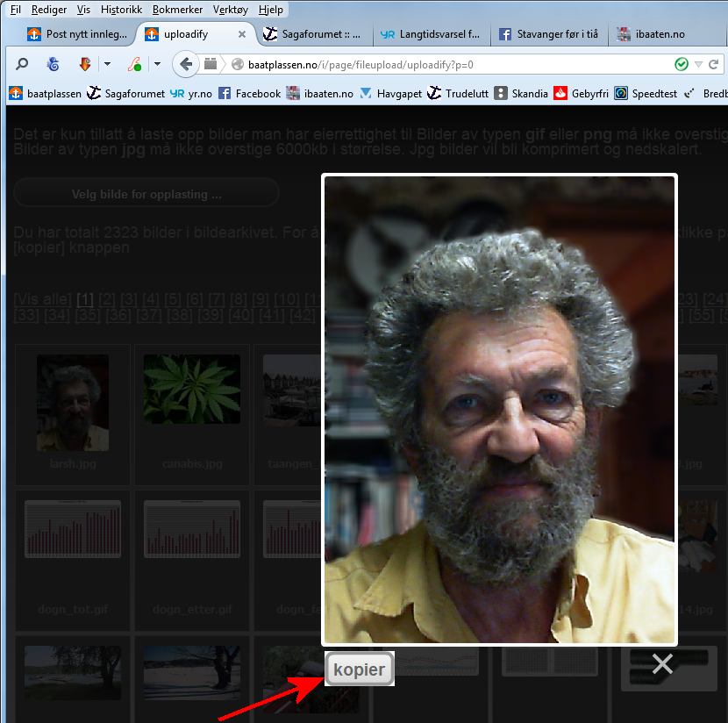Go to page [8] of image archive
The height and width of the screenshot is (723, 728).
[x=239, y=299]
